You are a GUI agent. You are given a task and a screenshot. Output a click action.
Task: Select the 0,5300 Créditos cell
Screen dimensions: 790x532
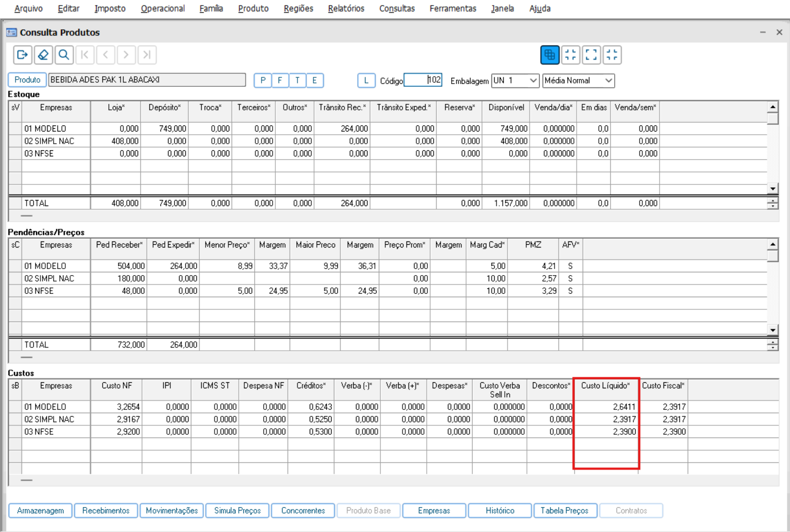click(x=311, y=432)
